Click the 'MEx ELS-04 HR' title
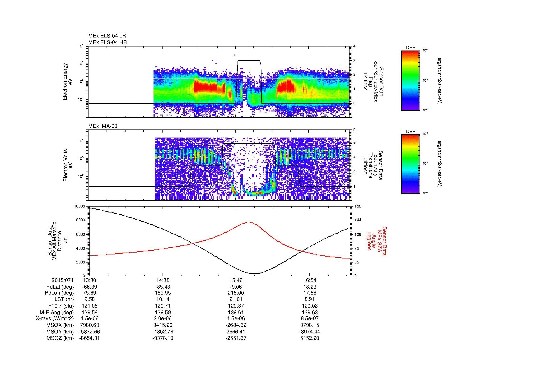The width and height of the screenshot is (555, 392). 107,42
